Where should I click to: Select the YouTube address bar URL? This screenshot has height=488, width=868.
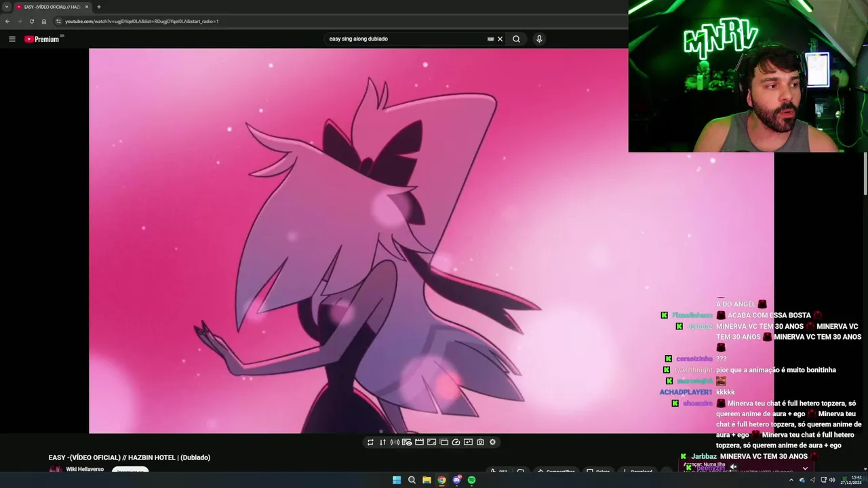[142, 21]
